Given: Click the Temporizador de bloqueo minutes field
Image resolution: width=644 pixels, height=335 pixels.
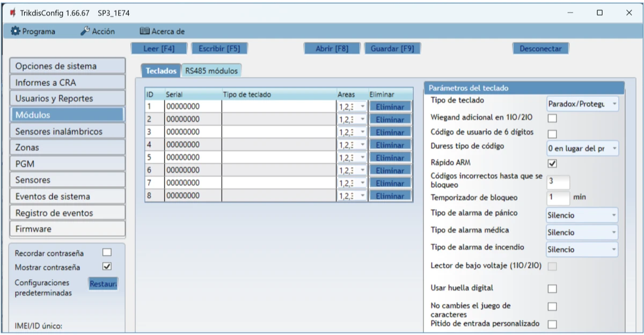Looking at the screenshot, I should point(558,198).
